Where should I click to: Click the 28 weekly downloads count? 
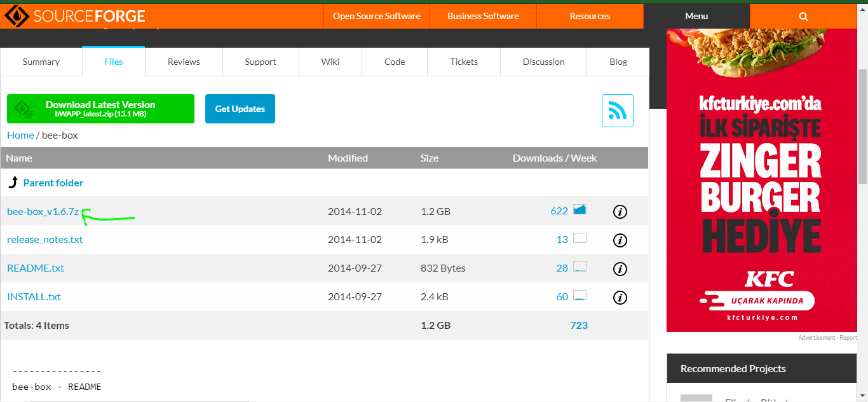point(562,268)
